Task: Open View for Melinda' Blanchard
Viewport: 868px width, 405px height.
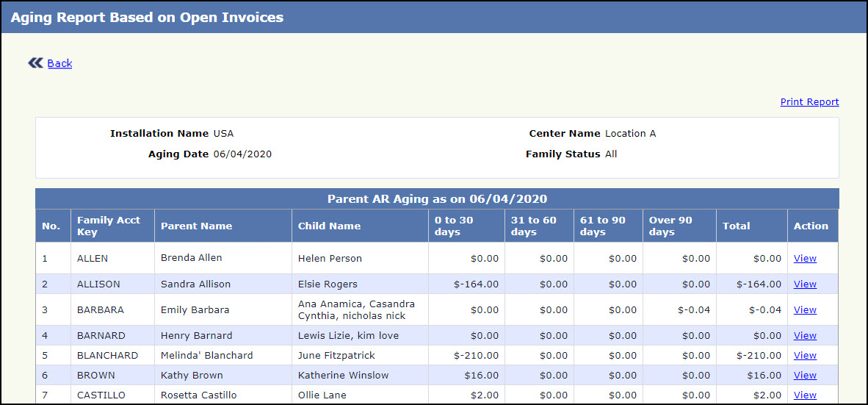Action: coord(805,356)
